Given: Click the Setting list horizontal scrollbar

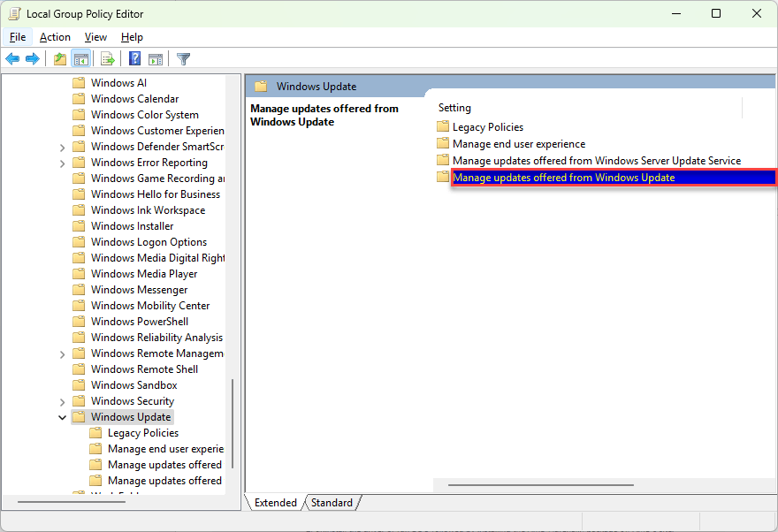Looking at the screenshot, I should 541,485.
